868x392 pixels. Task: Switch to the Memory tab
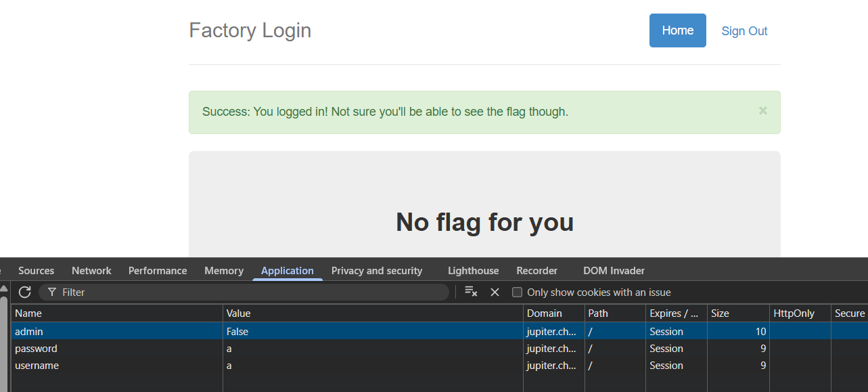223,271
